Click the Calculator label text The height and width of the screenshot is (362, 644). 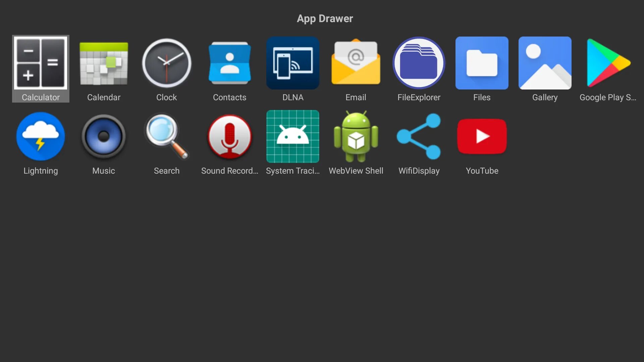click(41, 97)
